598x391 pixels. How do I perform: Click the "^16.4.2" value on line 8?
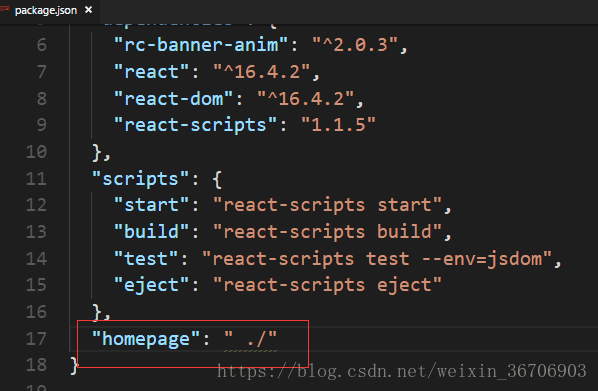click(x=305, y=99)
